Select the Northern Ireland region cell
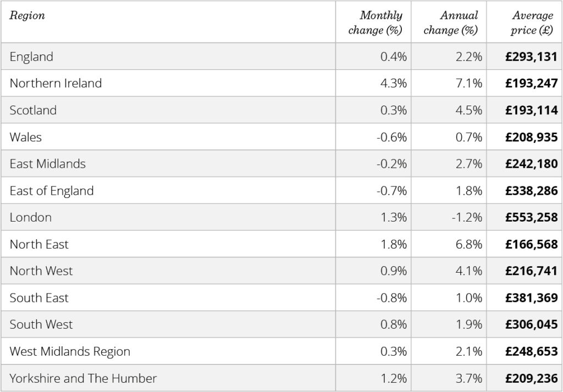This screenshot has height=392, width=563. click(56, 84)
